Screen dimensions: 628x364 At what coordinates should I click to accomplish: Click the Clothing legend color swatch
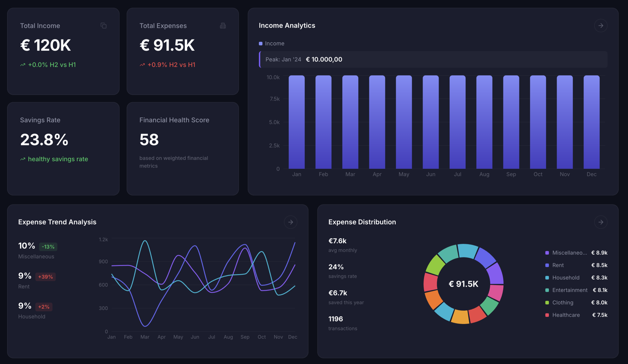point(547,303)
